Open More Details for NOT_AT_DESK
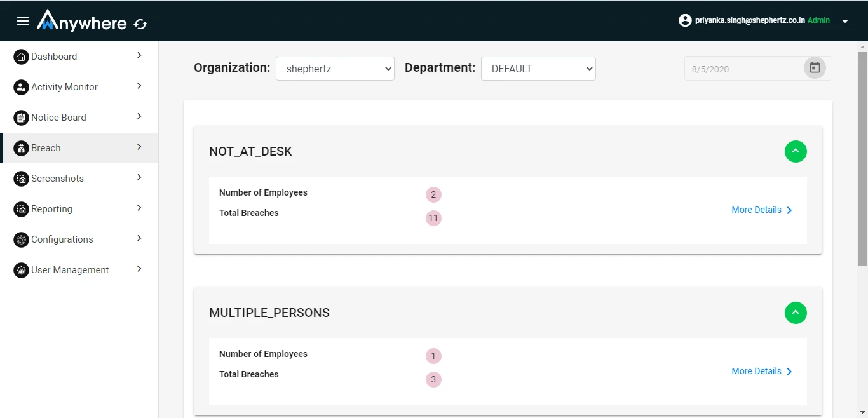 point(763,210)
